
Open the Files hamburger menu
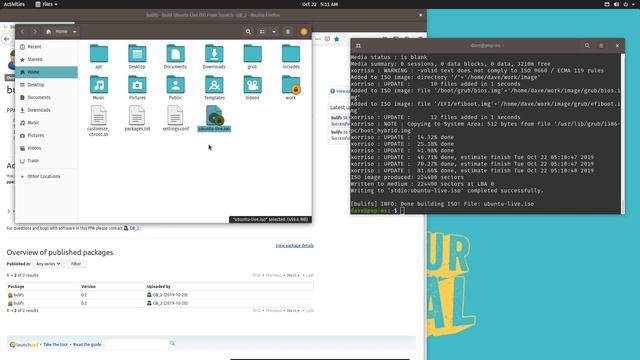pyautogui.click(x=288, y=31)
